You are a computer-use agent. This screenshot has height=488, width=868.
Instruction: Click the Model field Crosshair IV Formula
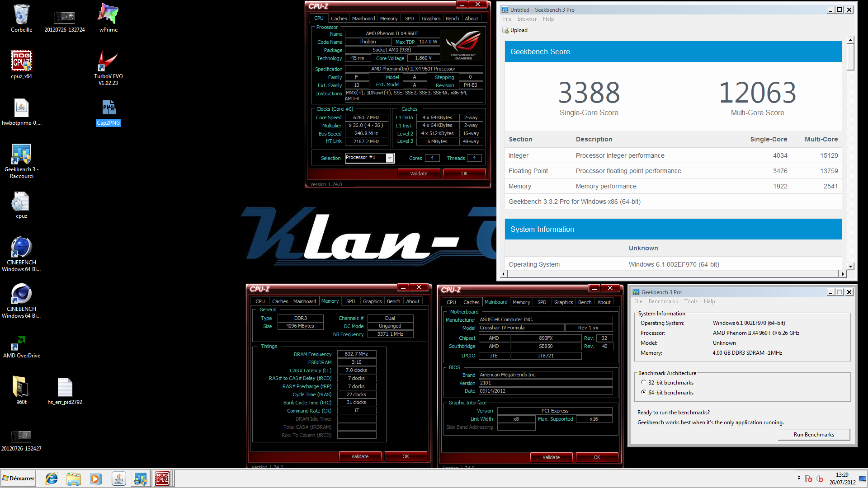(521, 328)
